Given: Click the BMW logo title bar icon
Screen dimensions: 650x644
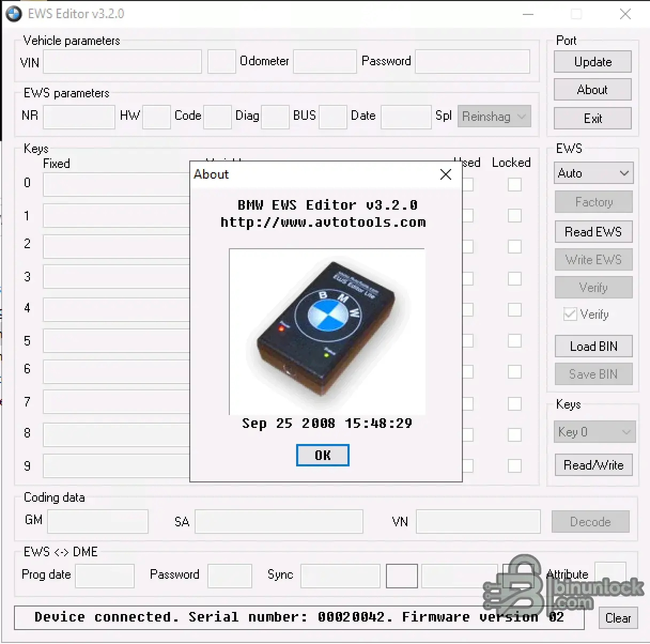Looking at the screenshot, I should [x=14, y=14].
